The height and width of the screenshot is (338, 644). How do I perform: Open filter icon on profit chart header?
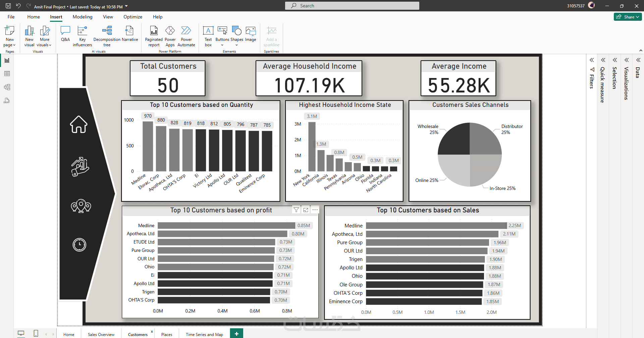(296, 210)
